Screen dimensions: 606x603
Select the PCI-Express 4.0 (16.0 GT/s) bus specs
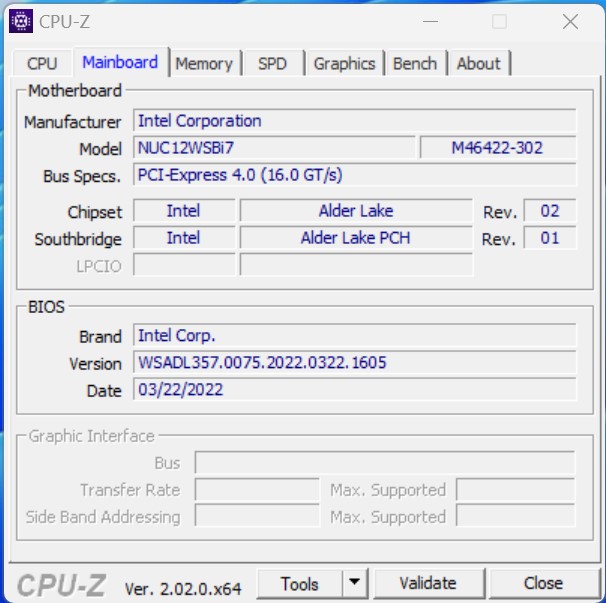[x=354, y=175]
